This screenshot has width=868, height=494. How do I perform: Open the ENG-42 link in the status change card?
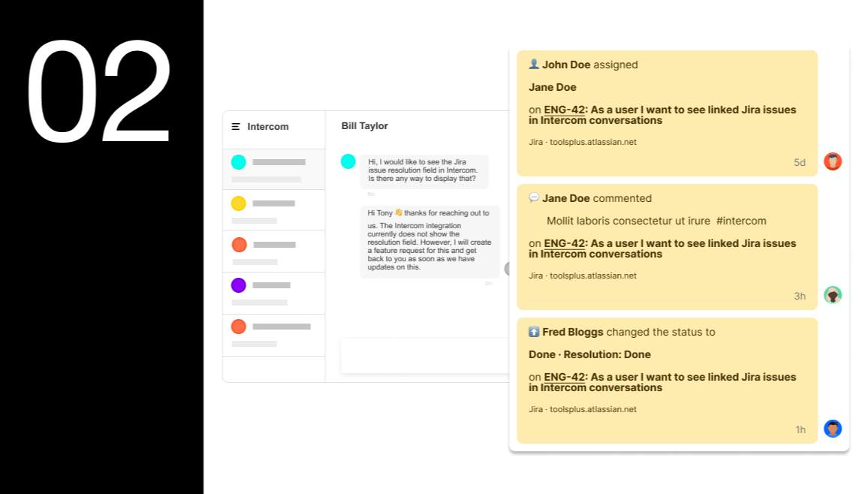(564, 377)
